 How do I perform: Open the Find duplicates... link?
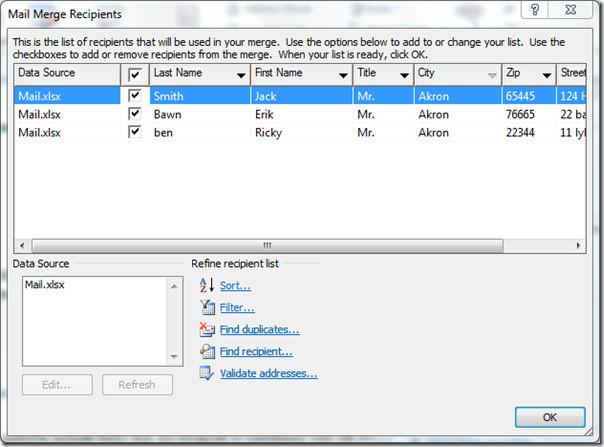260,329
